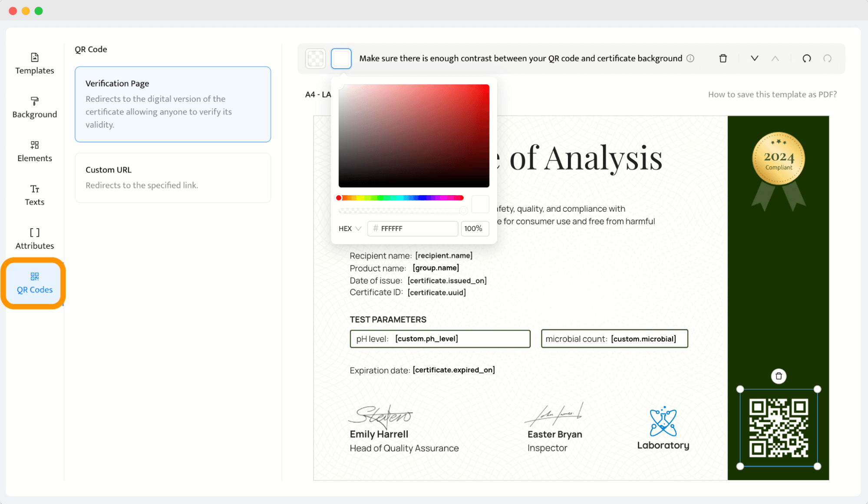This screenshot has width=868, height=504.
Task: Select the 'Inspector' title text
Action: point(547,448)
